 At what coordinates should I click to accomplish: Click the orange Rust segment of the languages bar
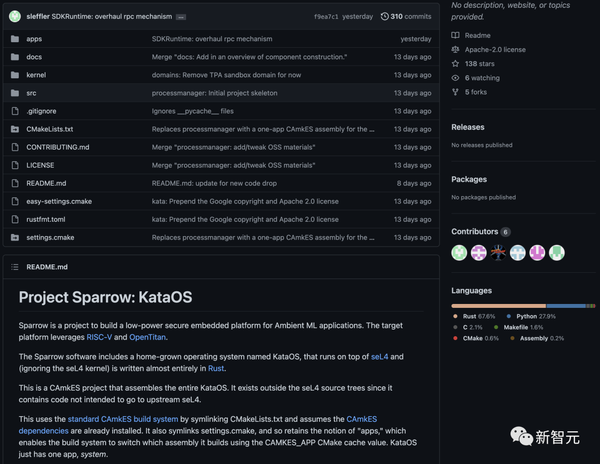498,305
